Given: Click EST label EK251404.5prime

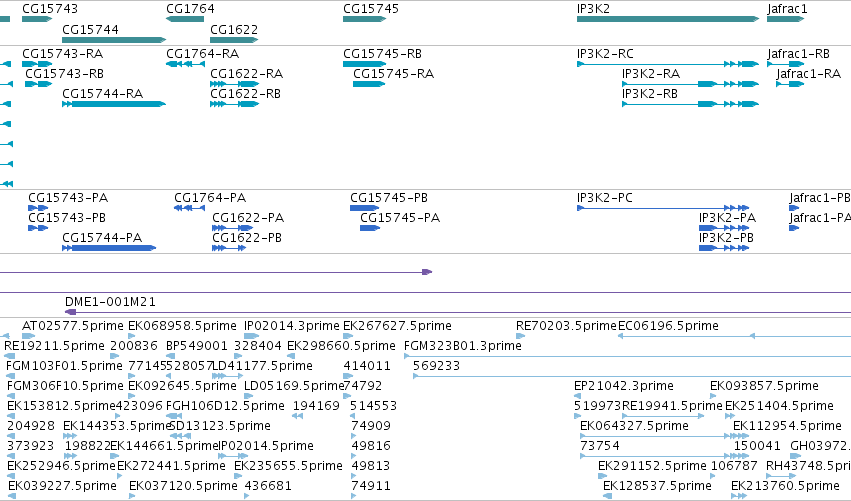Looking at the screenshot, I should [779, 406].
